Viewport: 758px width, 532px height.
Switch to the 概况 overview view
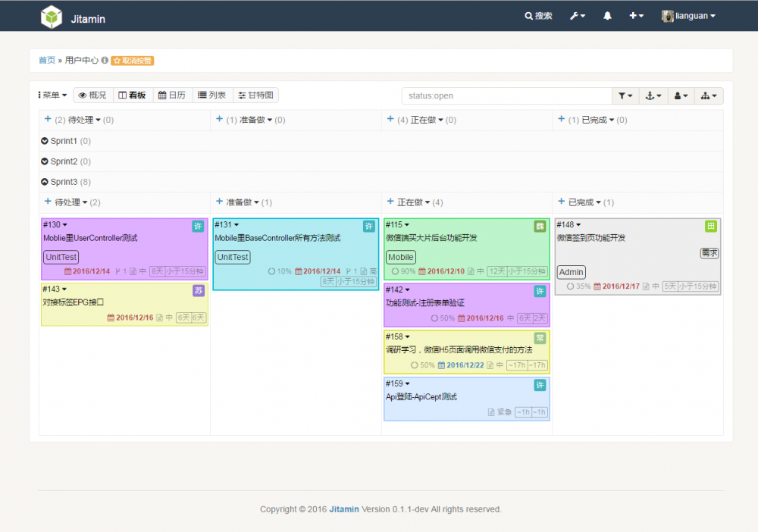92,95
